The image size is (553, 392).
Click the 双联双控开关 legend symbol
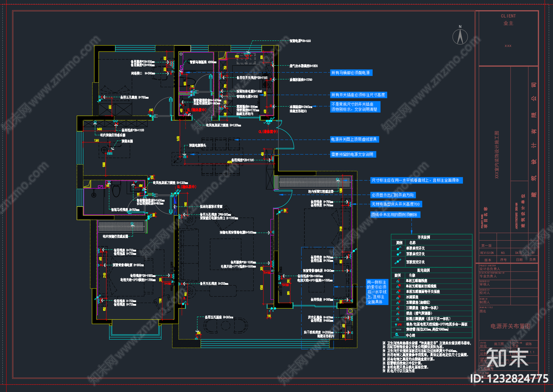(x=398, y=262)
